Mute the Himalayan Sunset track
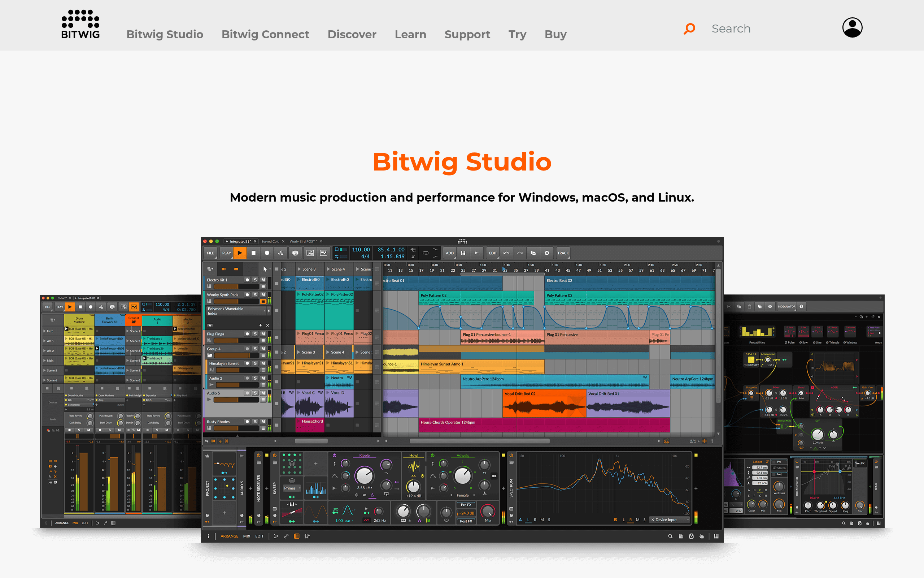The height and width of the screenshot is (578, 924). pyautogui.click(x=263, y=363)
